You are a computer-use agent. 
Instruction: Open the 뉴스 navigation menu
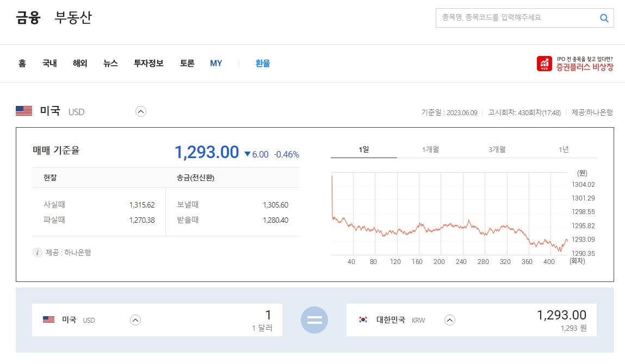(110, 63)
